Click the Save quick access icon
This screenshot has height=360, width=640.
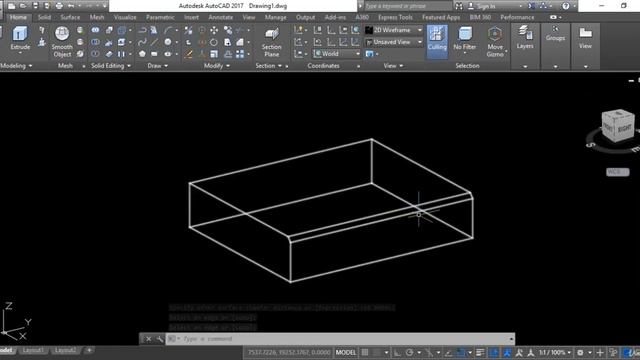point(36,6)
